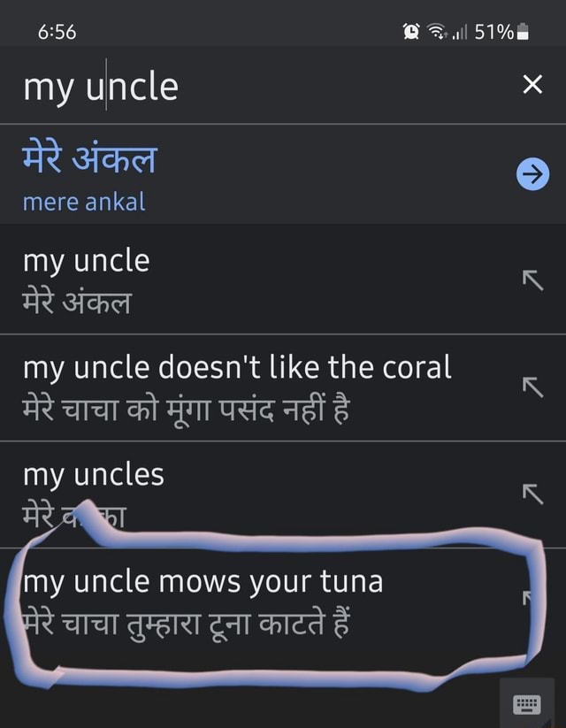
Task: Tap the keyboard icon at bottom right
Action: click(528, 702)
